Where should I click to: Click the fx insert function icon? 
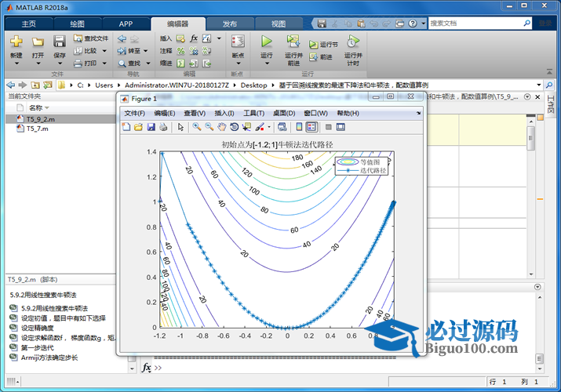click(x=194, y=38)
